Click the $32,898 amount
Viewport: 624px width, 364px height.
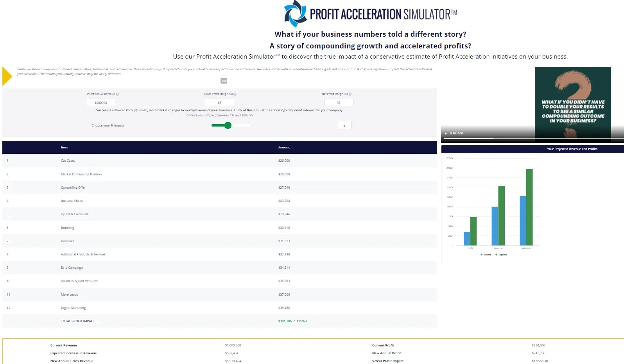coord(284,254)
